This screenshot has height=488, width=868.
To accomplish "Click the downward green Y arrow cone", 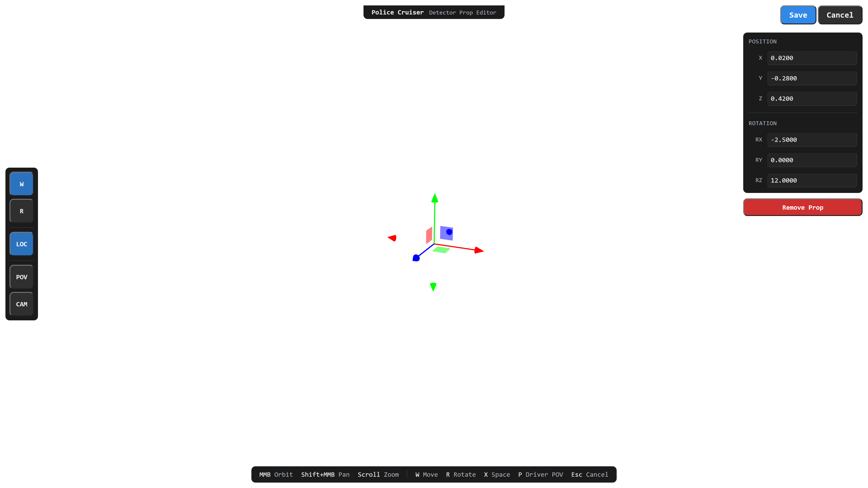I will pos(433,287).
